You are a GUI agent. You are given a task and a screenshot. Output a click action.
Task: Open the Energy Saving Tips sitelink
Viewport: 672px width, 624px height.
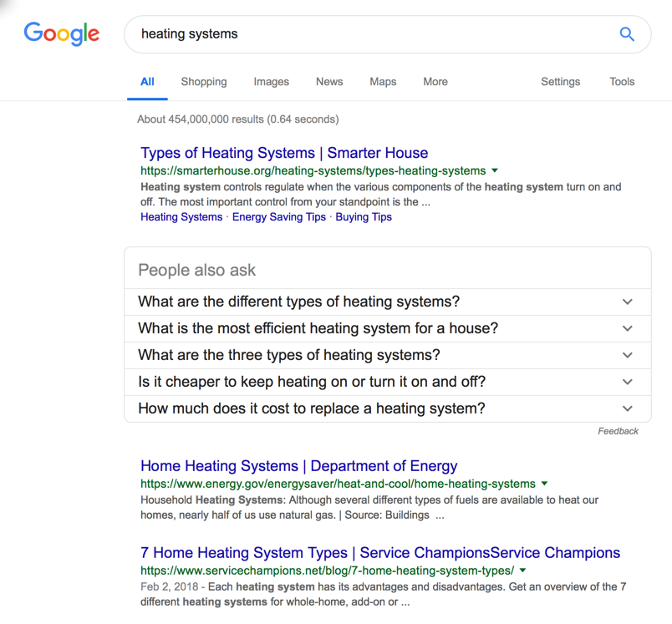(279, 216)
